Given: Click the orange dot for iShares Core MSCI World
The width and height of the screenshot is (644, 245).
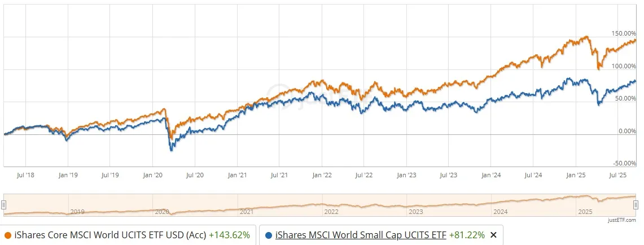Looking at the screenshot, I should 8,235.
